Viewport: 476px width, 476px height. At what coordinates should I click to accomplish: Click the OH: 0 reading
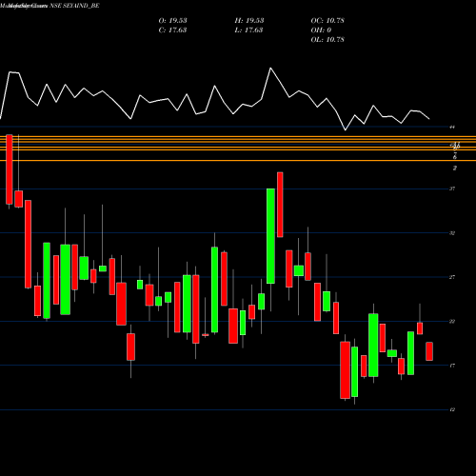[x=321, y=30]
